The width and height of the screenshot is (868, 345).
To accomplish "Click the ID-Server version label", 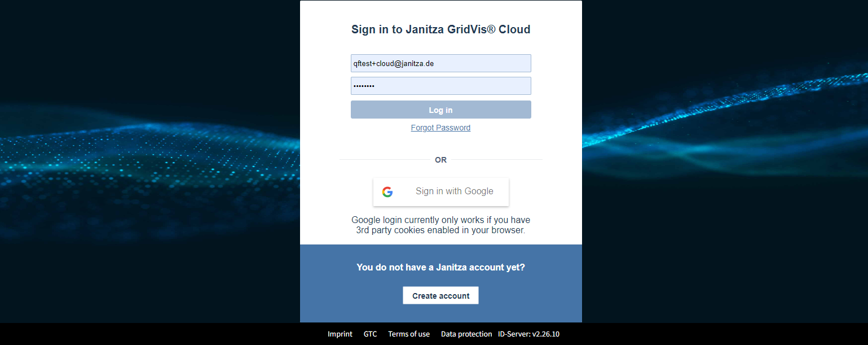I will click(x=528, y=334).
